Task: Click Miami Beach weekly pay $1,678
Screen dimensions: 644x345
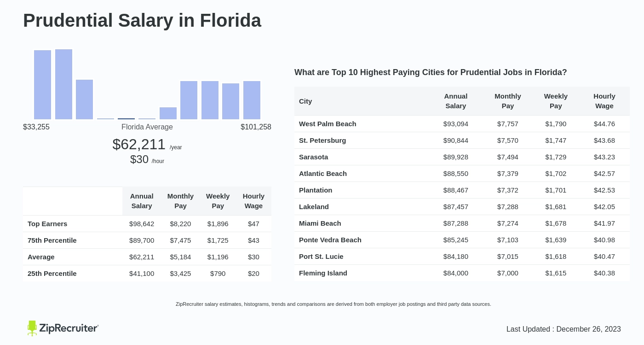Action: pyautogui.click(x=556, y=223)
